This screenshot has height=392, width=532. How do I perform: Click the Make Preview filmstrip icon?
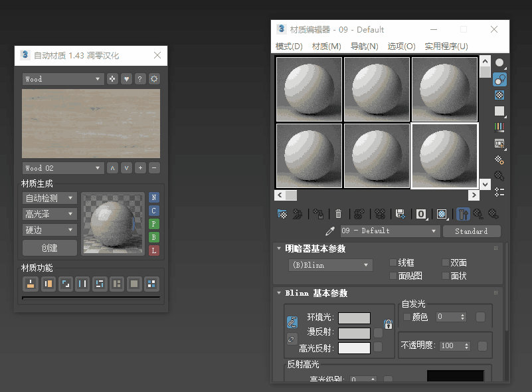(x=499, y=144)
